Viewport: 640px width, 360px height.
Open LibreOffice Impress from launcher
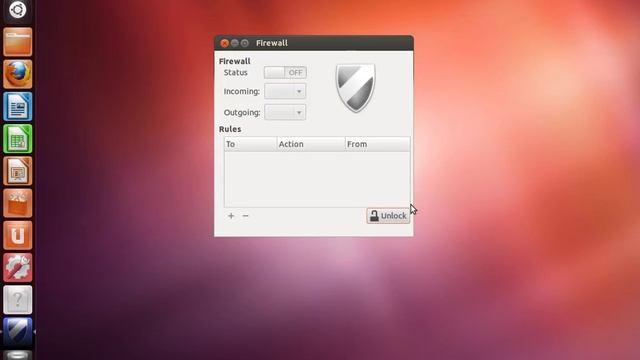(18, 171)
